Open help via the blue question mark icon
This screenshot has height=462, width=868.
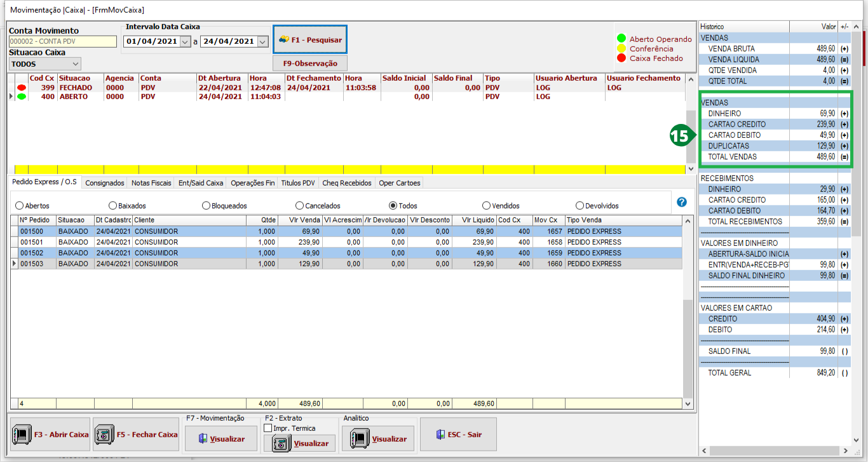pos(682,202)
